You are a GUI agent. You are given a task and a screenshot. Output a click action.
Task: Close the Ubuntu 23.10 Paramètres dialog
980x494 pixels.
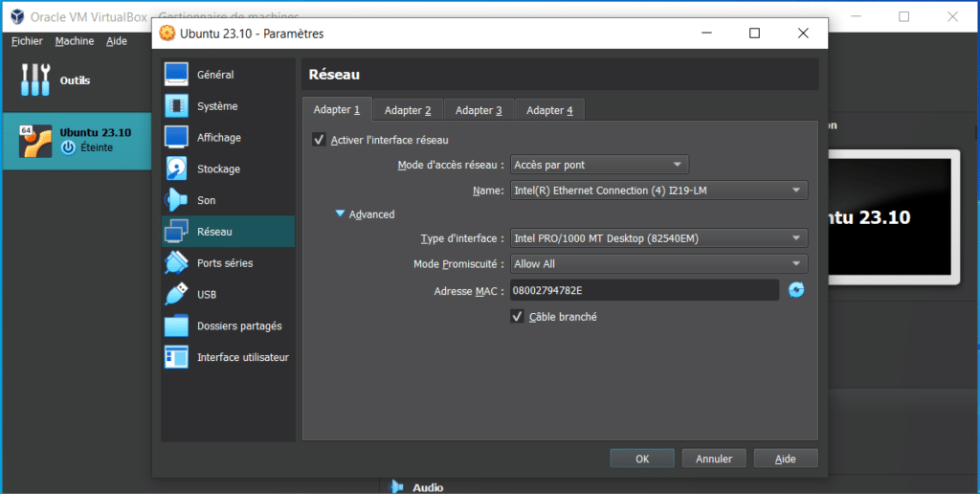tap(803, 34)
